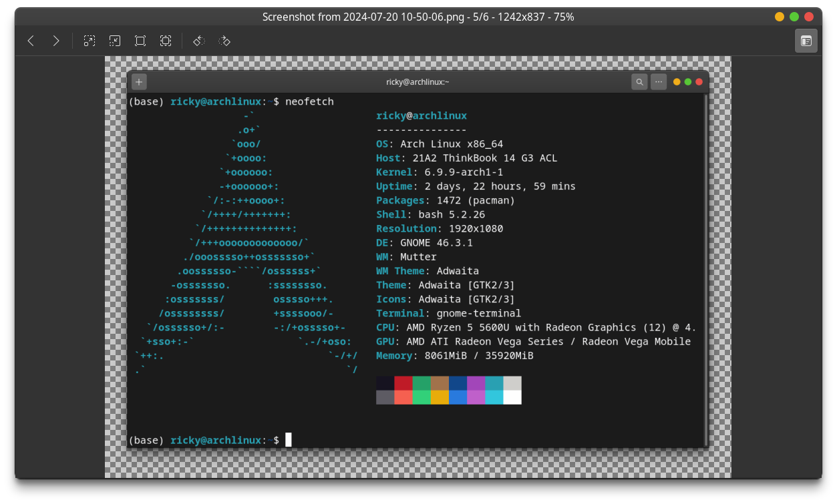Screen dimensions: 837x504
Task: Rotate the image clockwise
Action: [224, 41]
